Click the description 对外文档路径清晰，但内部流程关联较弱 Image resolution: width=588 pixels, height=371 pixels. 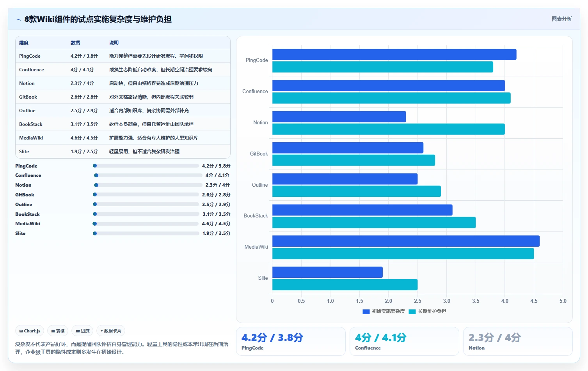click(x=151, y=97)
